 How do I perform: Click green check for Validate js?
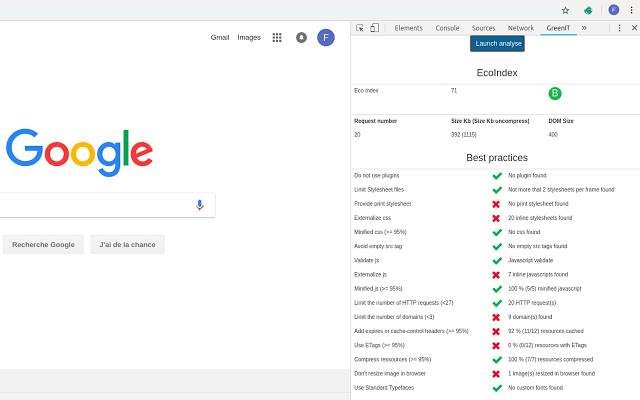pos(497,261)
